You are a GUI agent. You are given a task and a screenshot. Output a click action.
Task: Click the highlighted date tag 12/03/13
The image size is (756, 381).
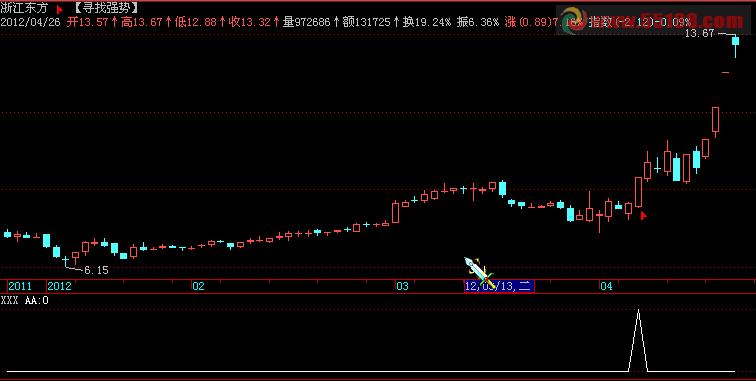[x=499, y=286]
